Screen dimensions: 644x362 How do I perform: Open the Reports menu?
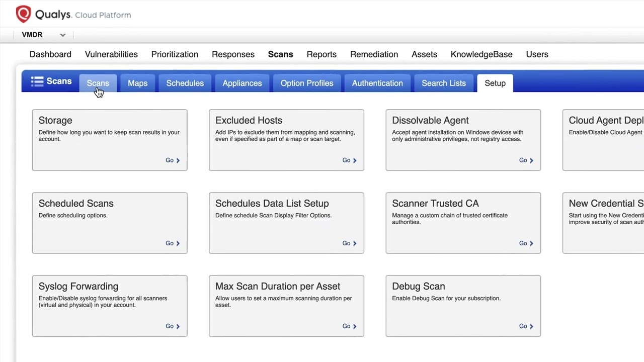321,54
